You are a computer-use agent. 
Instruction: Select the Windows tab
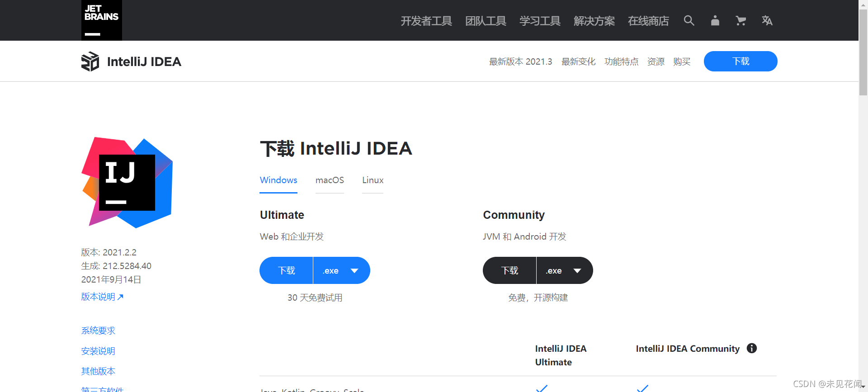pos(278,180)
